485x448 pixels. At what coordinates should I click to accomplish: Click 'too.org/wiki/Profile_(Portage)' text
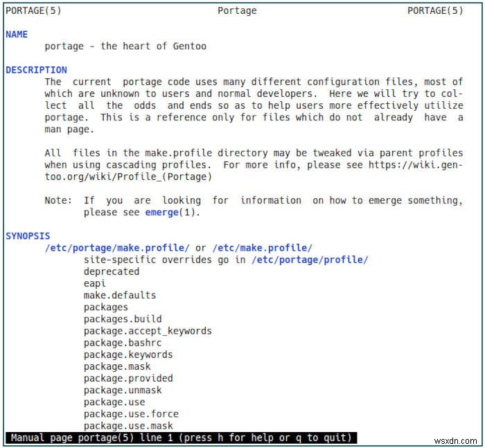pos(128,177)
